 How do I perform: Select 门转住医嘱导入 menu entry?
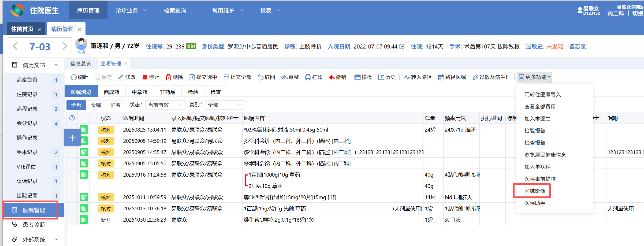(542, 94)
